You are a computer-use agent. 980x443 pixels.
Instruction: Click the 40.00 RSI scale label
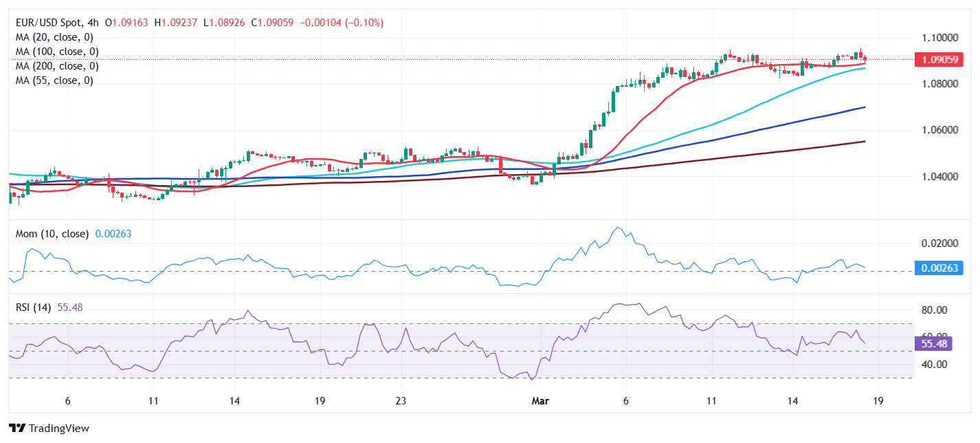pyautogui.click(x=933, y=365)
